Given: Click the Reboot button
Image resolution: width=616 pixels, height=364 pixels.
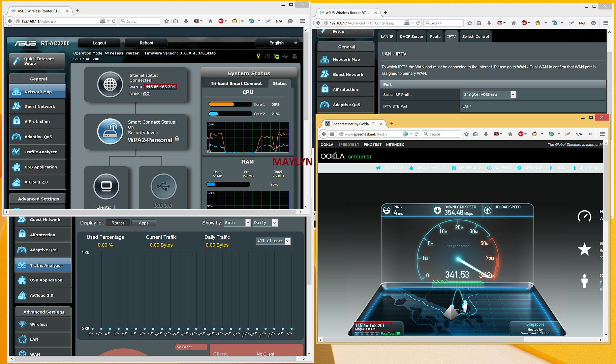Looking at the screenshot, I should point(146,43).
